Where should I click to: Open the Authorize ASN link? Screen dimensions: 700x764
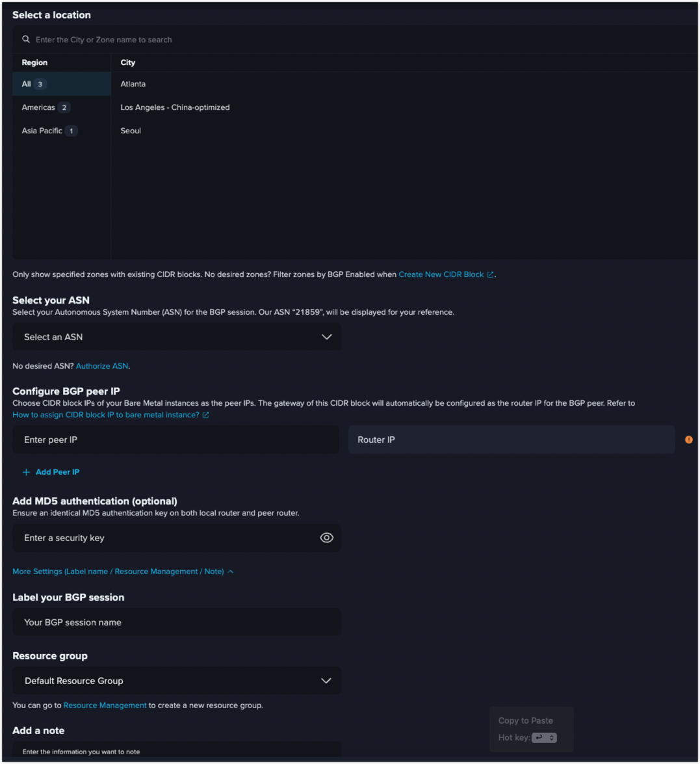[x=102, y=366]
